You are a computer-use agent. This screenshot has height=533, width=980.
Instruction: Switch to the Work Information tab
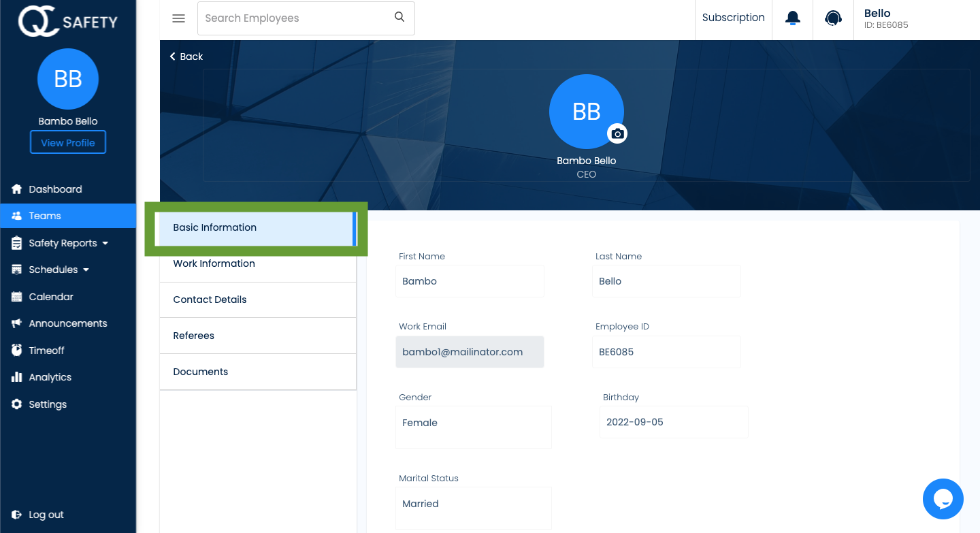[x=214, y=263]
